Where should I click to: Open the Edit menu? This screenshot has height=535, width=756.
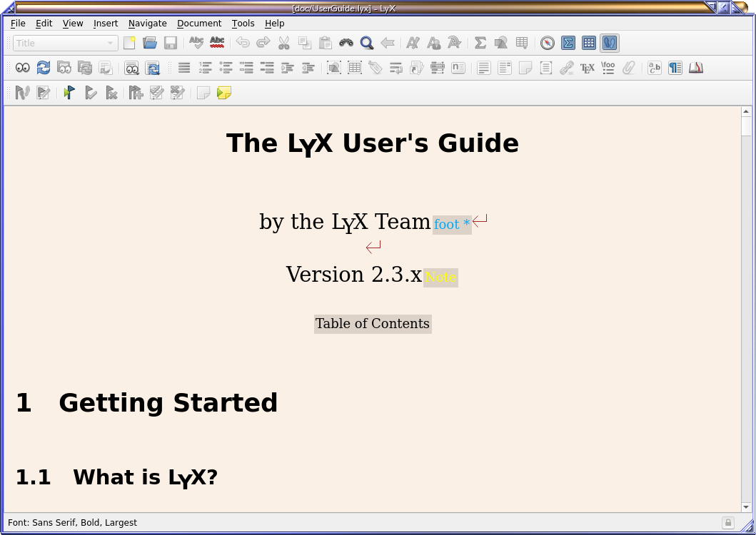tap(44, 23)
